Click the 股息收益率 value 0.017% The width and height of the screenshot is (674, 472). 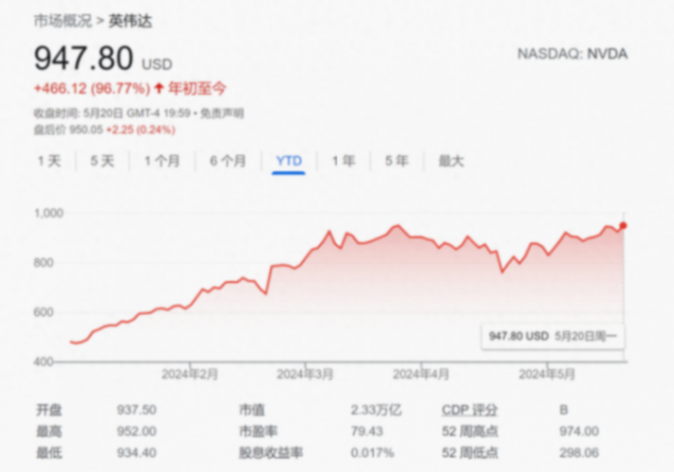(372, 453)
